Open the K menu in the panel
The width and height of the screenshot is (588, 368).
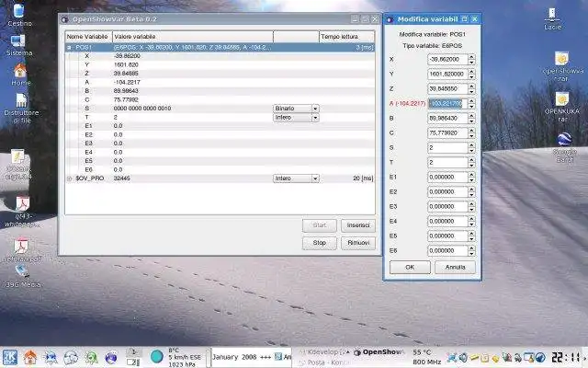tap(10, 357)
